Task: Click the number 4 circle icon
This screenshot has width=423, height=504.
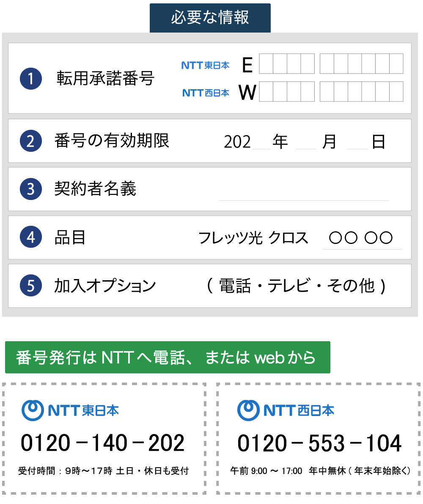Action: tap(31, 238)
